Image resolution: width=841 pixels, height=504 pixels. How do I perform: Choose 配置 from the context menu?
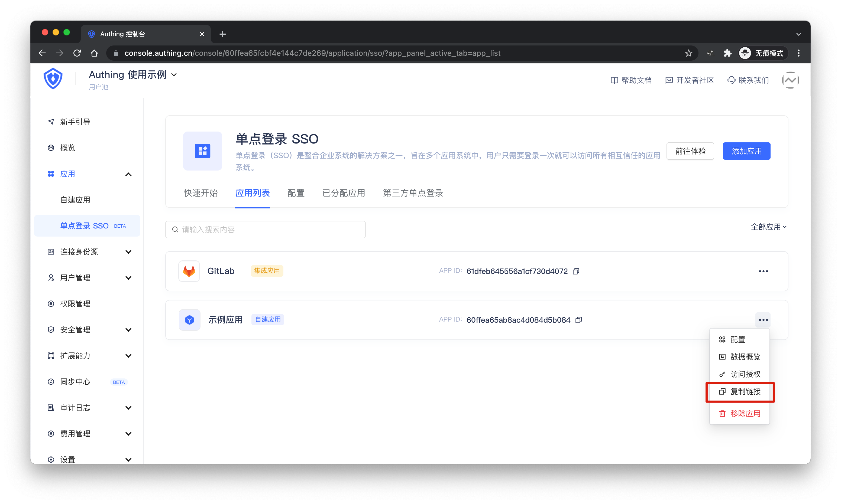click(x=739, y=340)
